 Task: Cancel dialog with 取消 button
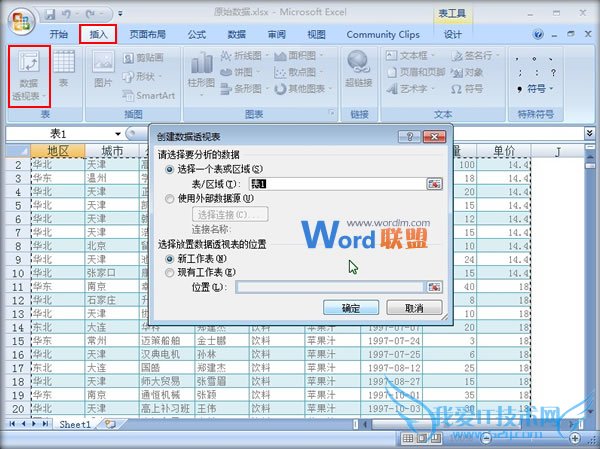414,308
